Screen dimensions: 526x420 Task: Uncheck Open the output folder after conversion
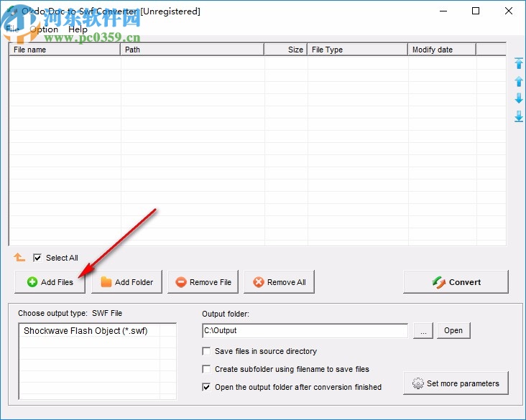click(x=206, y=387)
